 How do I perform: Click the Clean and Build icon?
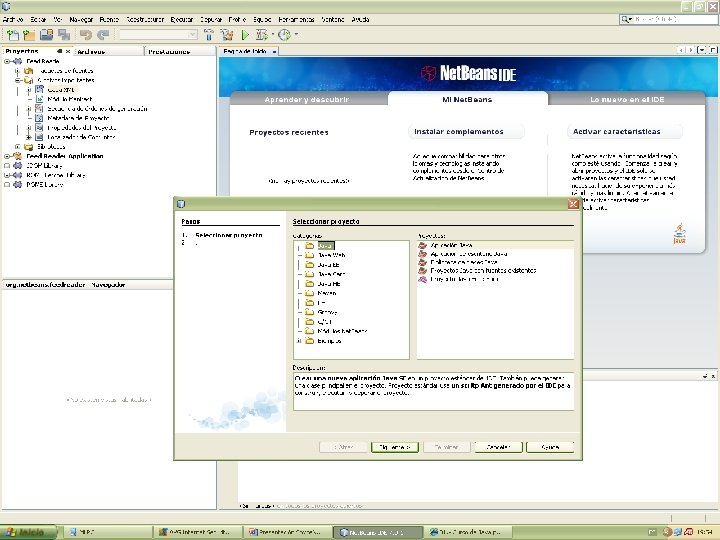[226, 34]
